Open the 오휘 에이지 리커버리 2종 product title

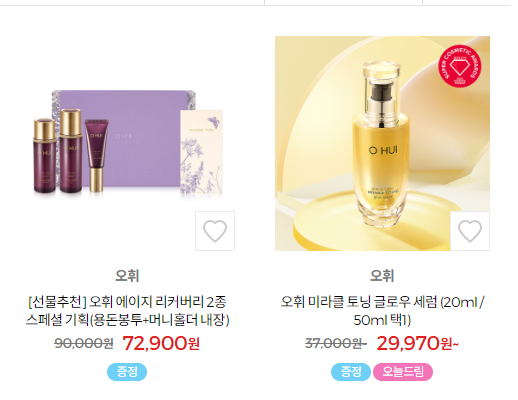point(128,311)
